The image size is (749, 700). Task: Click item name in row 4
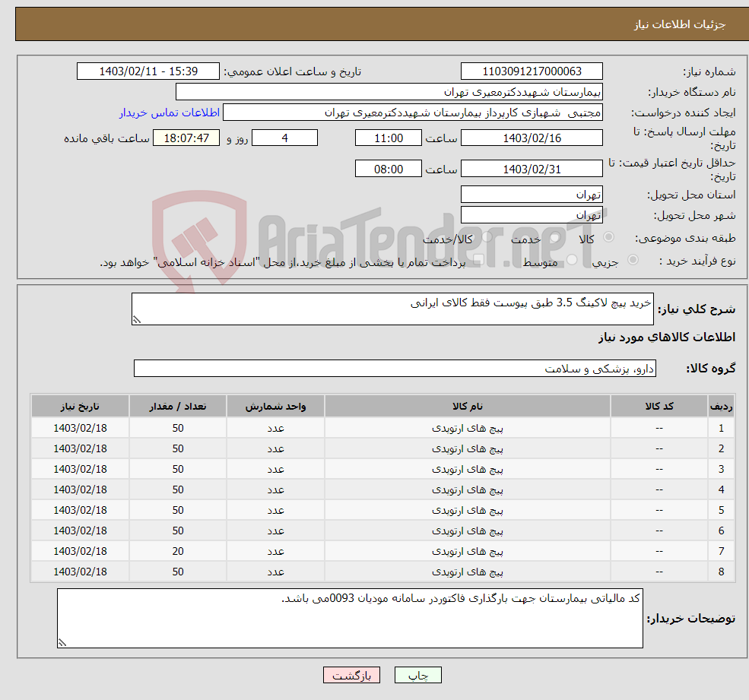coord(468,490)
